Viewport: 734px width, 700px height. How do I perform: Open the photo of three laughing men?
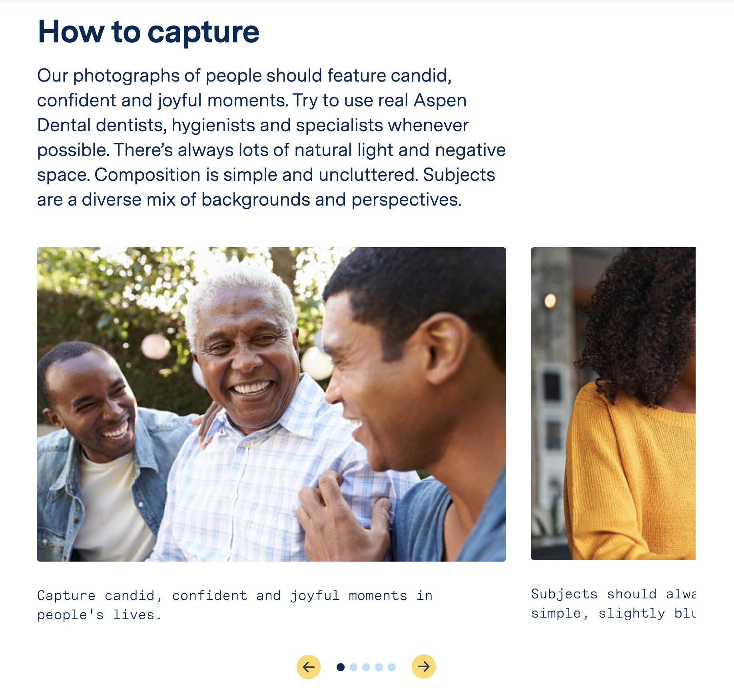[271, 404]
